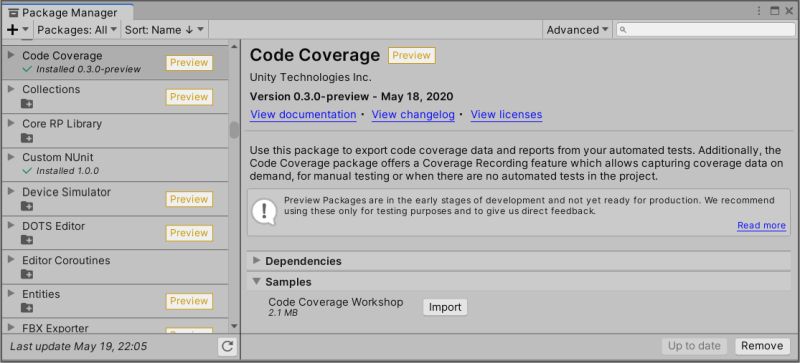The image size is (800, 363).
Task: Select the Collections package row
Action: click(x=115, y=96)
